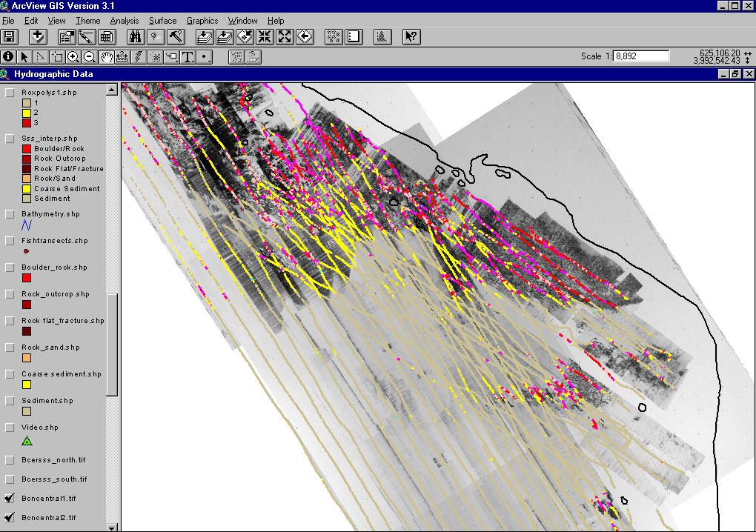
Task: Open the Draw Point tool palette
Action: tap(205, 56)
